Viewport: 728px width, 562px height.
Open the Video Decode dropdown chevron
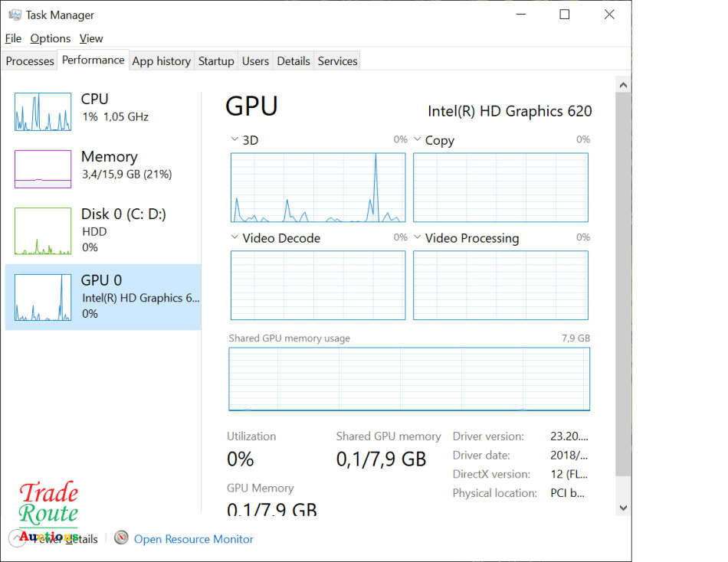click(234, 237)
